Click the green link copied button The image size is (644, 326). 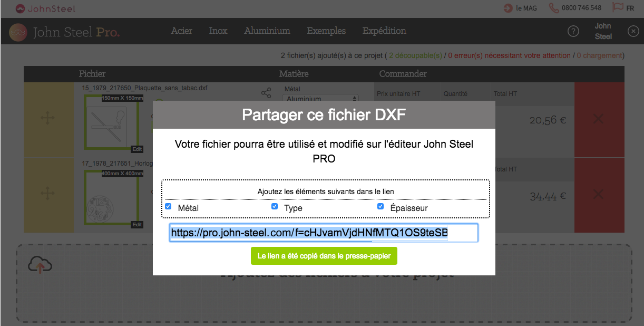point(324,256)
